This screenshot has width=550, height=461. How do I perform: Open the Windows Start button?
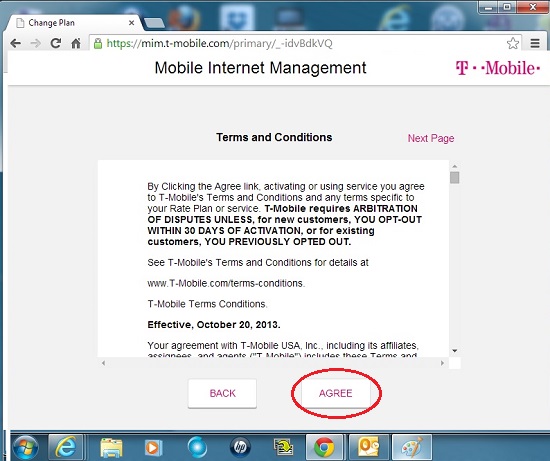coord(26,447)
